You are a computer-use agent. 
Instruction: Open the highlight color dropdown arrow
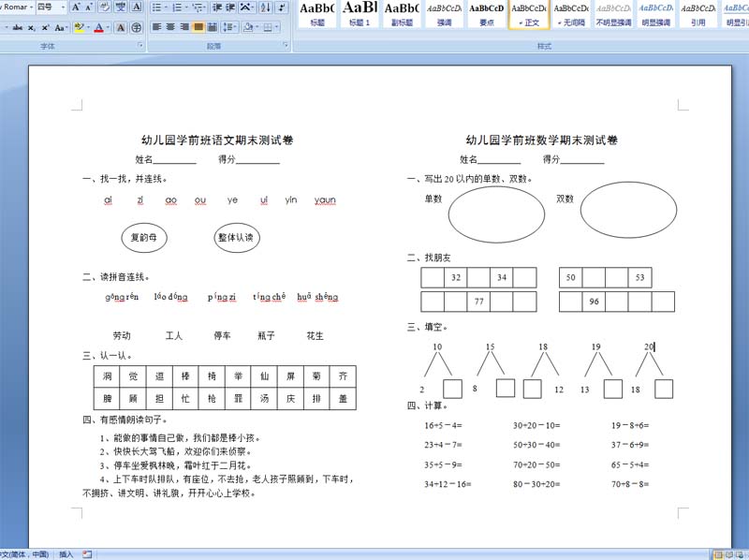pyautogui.click(x=88, y=28)
